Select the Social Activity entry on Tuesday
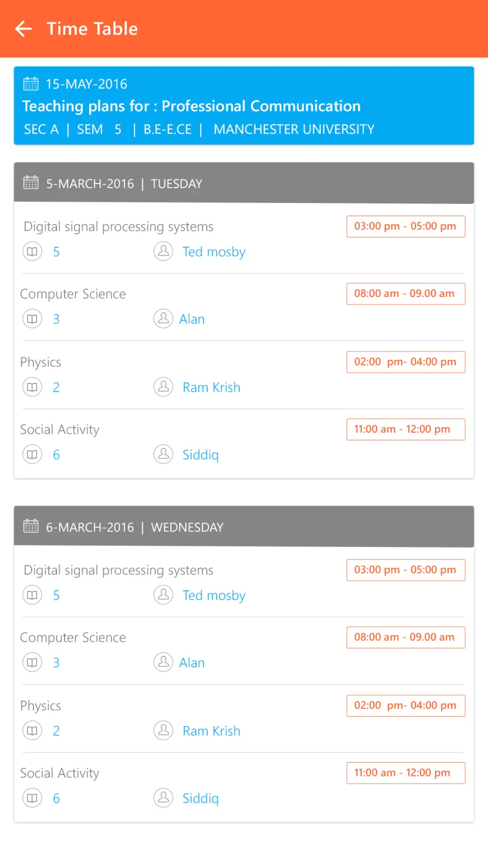This screenshot has width=488, height=868. (60, 430)
